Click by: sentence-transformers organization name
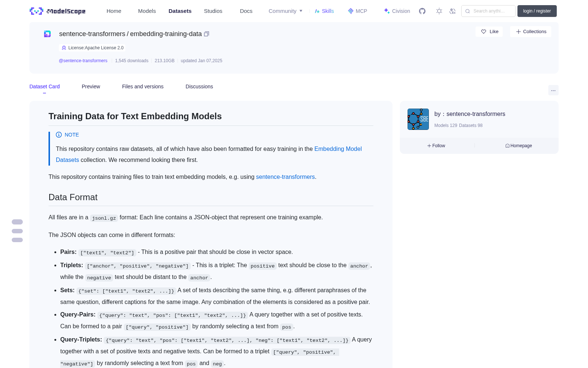This screenshot has width=588, height=368. tap(470, 114)
